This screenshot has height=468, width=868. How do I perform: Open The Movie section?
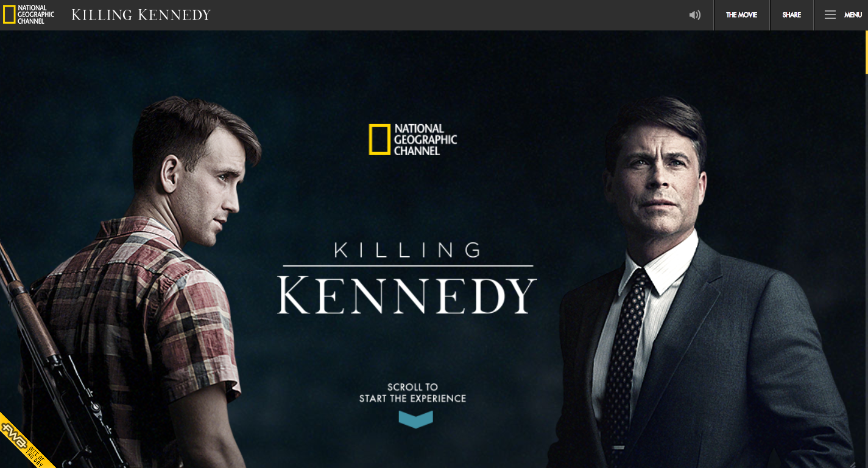coord(741,15)
